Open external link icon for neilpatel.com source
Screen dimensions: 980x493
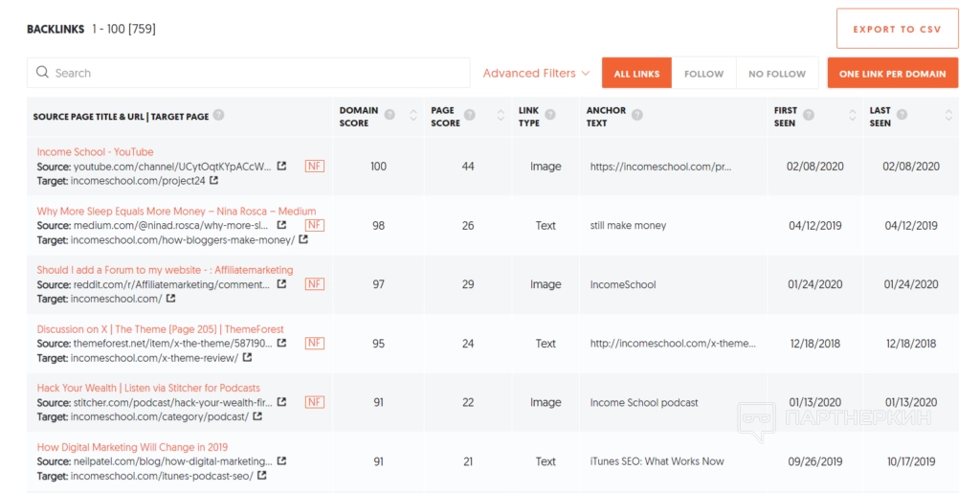coord(281,461)
